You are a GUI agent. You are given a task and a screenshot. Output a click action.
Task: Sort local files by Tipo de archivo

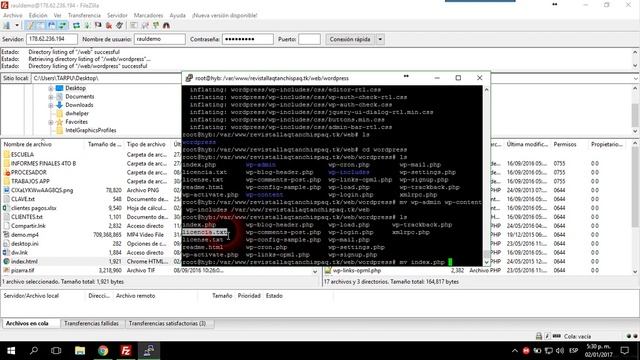147,144
